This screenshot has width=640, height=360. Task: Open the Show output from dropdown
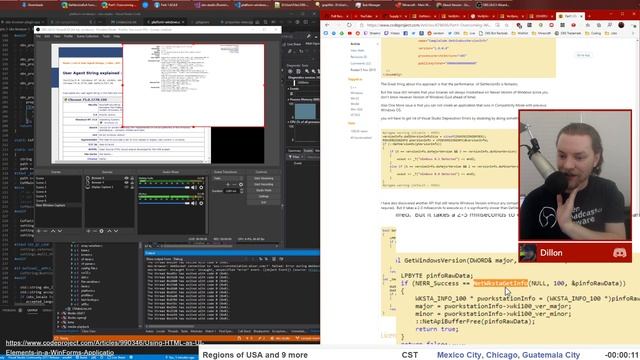(x=208, y=259)
